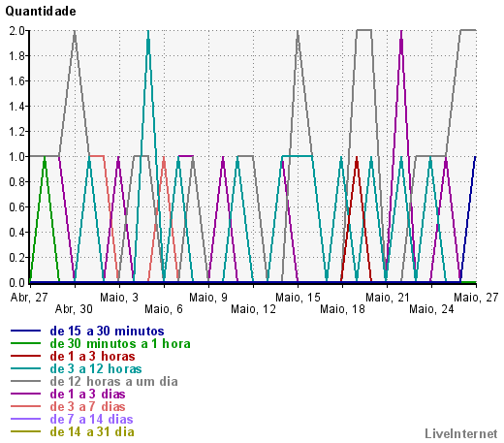Click the '1.2' y-axis value
Image resolution: width=504 pixels, height=443 pixels.
tap(17, 132)
